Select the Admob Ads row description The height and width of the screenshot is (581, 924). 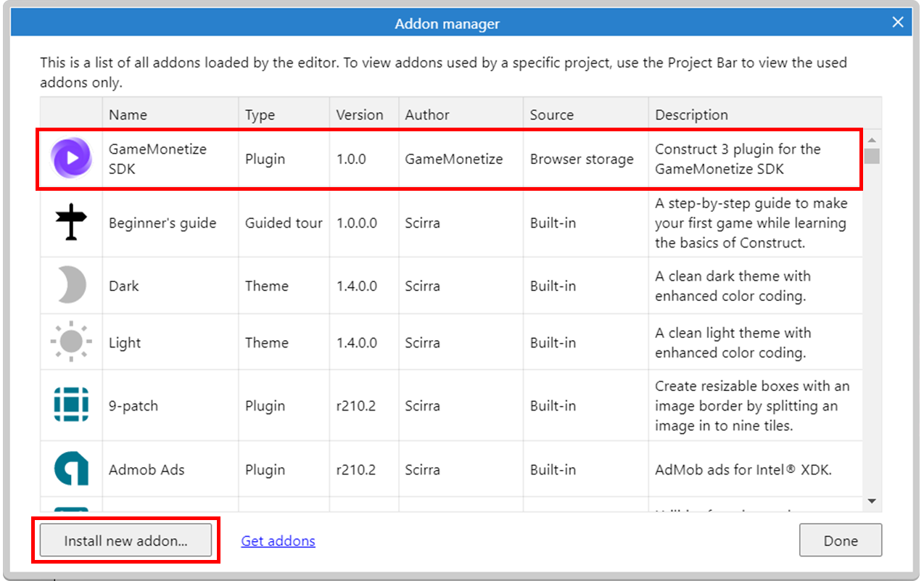[x=743, y=469]
